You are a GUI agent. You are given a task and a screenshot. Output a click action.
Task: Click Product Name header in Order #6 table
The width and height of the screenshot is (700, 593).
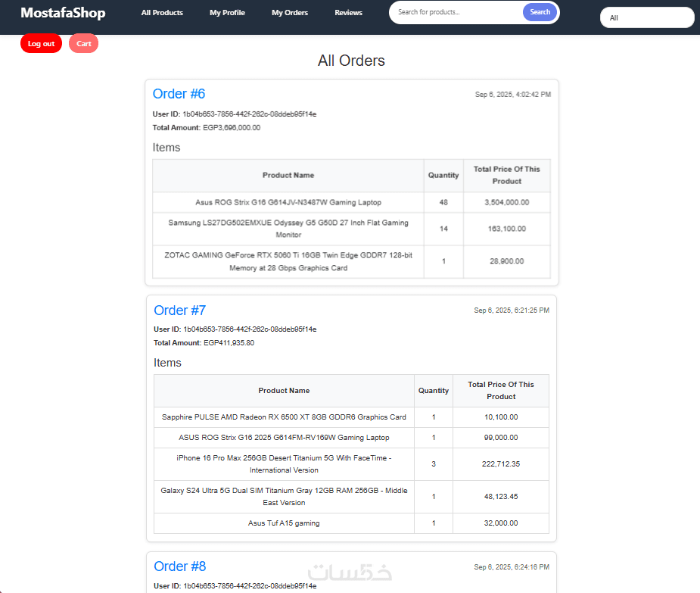coord(288,175)
